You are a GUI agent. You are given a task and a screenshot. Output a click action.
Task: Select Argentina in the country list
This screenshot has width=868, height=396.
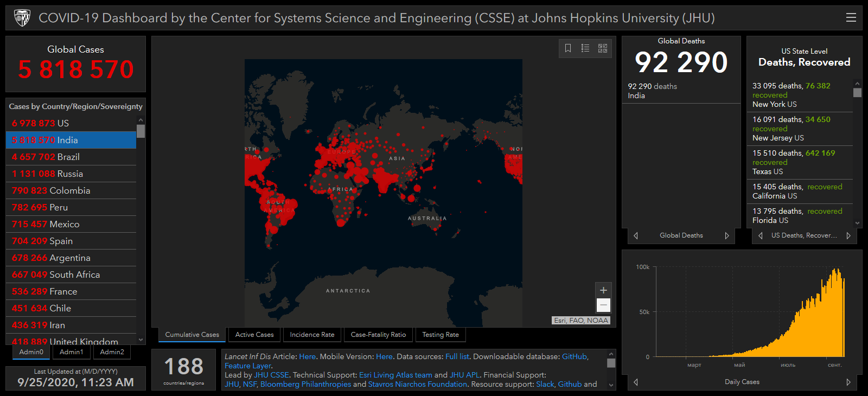71,258
